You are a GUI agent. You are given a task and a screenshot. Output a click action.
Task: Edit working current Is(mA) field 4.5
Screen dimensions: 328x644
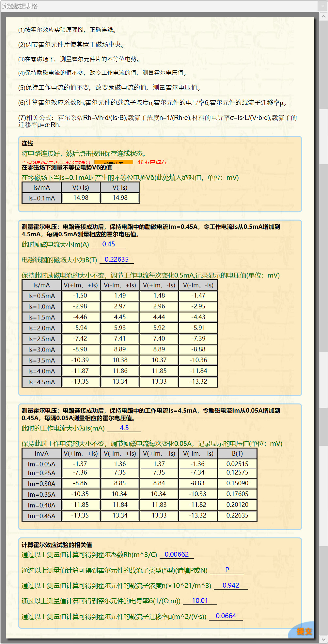tap(124, 428)
